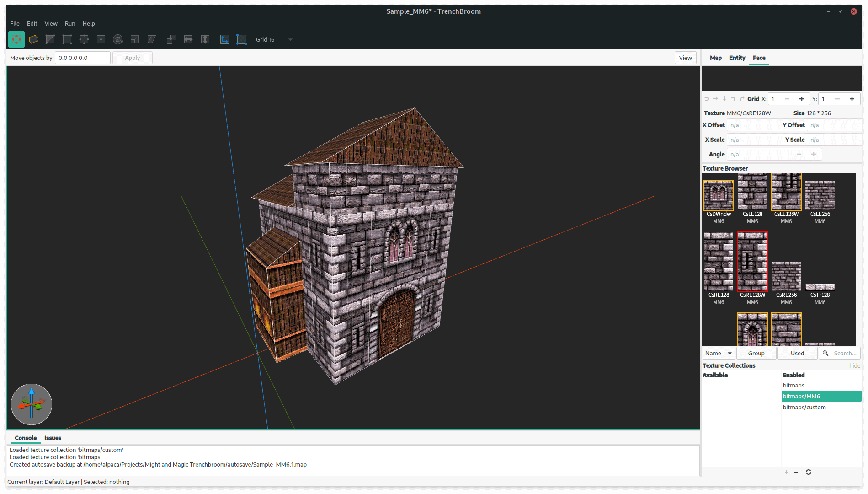This screenshot has width=868, height=494.
Task: Toggle the texture lock icon
Action: pyautogui.click(x=224, y=40)
